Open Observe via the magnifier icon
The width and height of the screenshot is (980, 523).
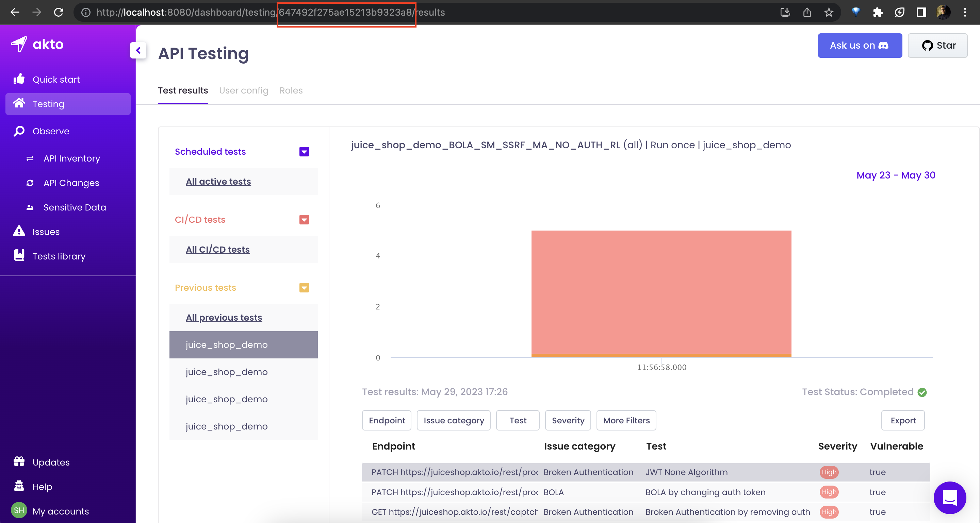pos(19,131)
